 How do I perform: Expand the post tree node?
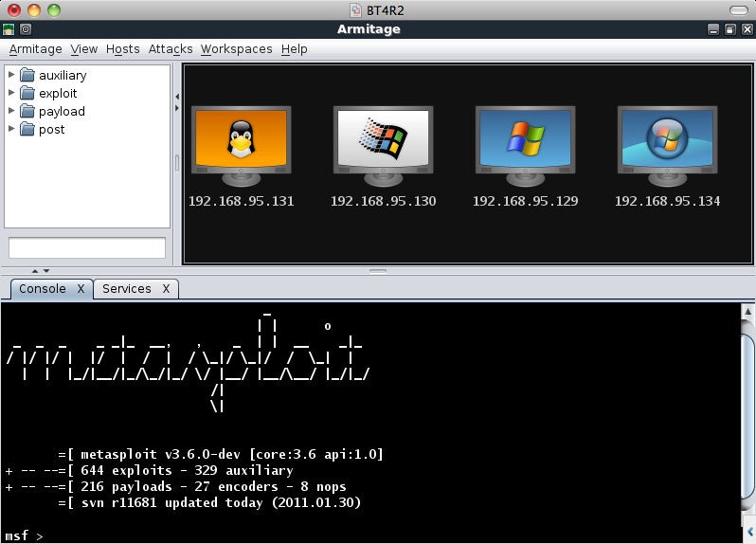(x=11, y=129)
